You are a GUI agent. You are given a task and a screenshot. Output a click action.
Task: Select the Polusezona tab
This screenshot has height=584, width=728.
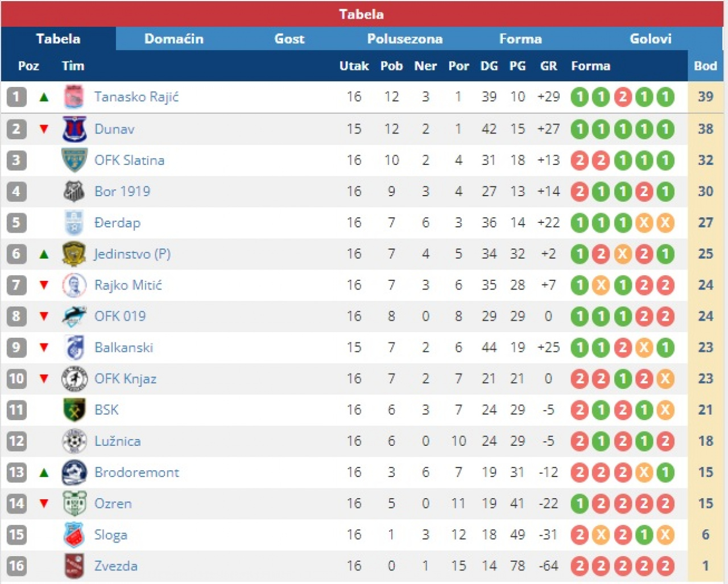point(404,39)
